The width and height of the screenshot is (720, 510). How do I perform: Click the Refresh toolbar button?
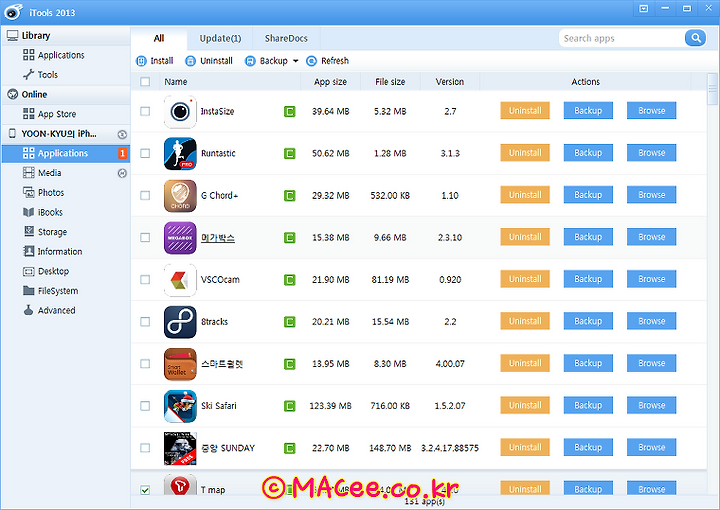coord(327,61)
